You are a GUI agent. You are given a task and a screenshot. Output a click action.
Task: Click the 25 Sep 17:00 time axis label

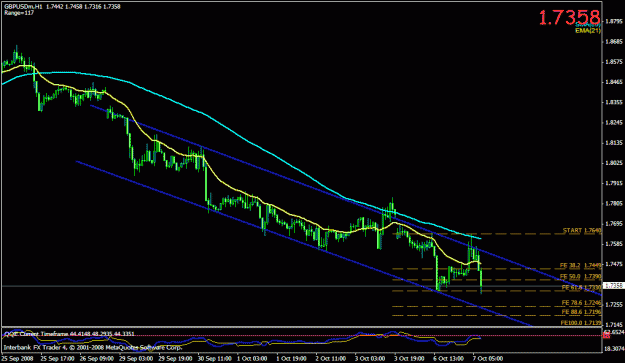57,358
